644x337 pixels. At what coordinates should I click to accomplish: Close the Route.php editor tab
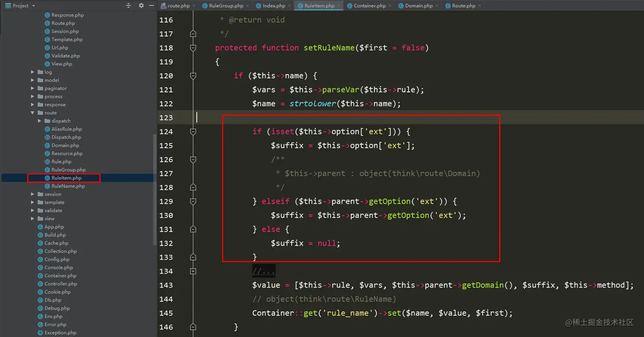pos(480,6)
